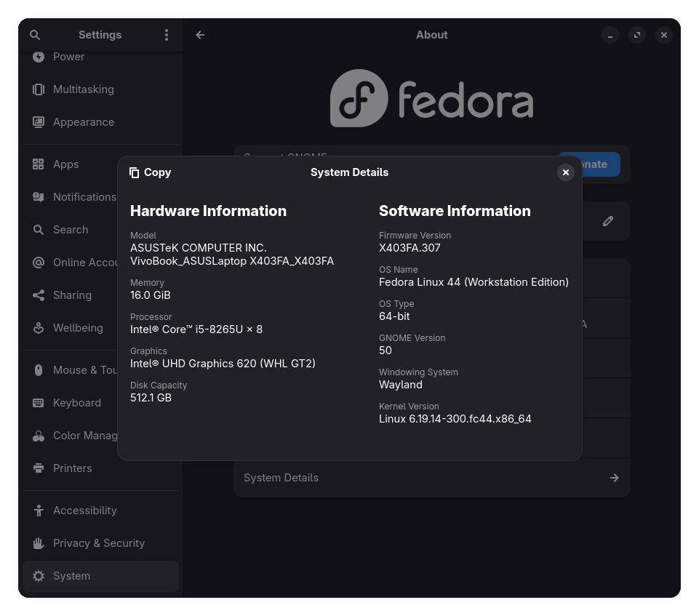Click the Copy icon in System Details
Viewport: 699px width, 616px height.
135,172
